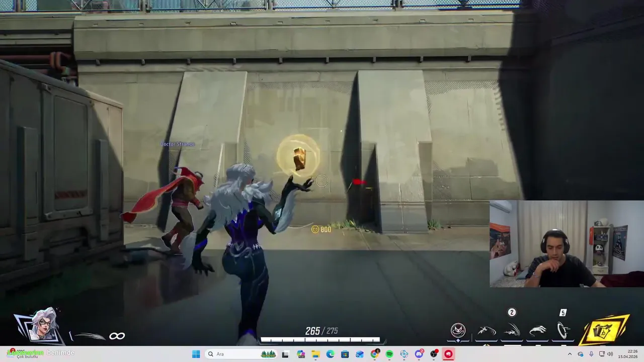Click the cat mask passive ability icon
The height and width of the screenshot is (362, 644).
458,330
